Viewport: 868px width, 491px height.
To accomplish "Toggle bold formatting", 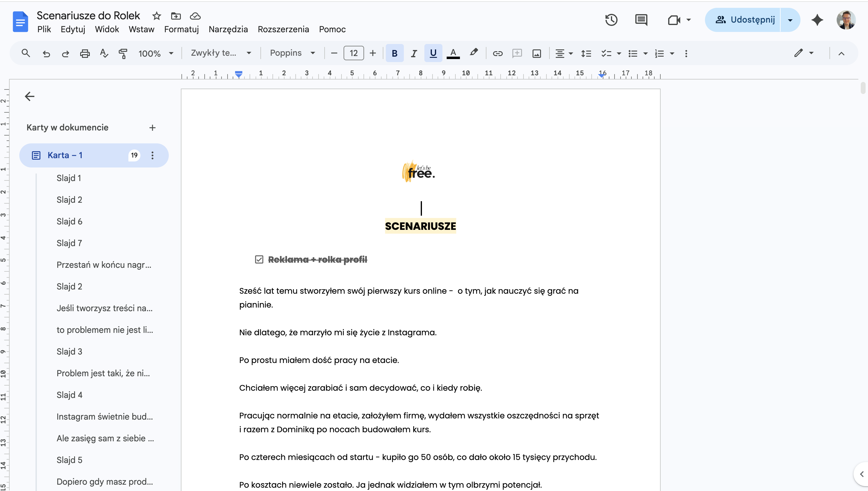I will coord(394,53).
